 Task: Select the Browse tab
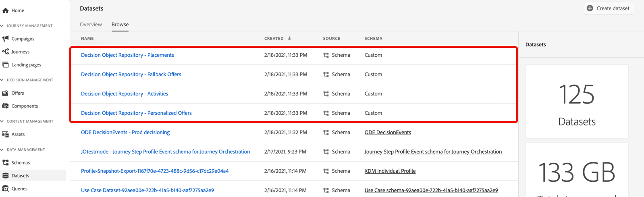(120, 25)
